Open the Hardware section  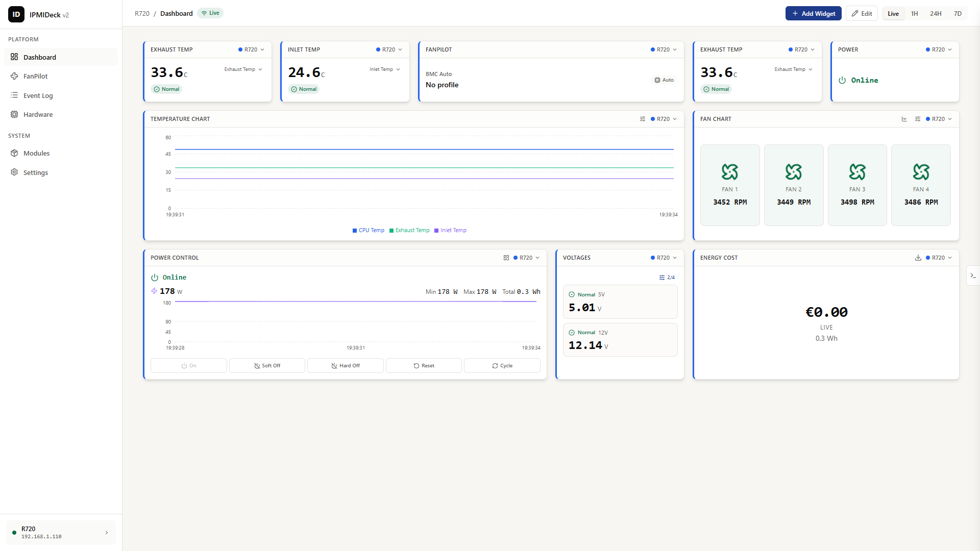[x=61, y=114]
